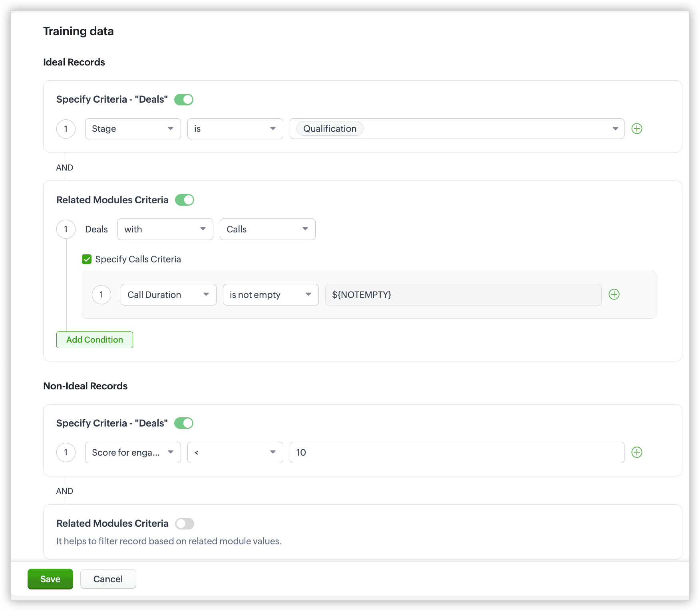Open the Stage field dropdown
This screenshot has height=611, width=700.
coord(133,129)
